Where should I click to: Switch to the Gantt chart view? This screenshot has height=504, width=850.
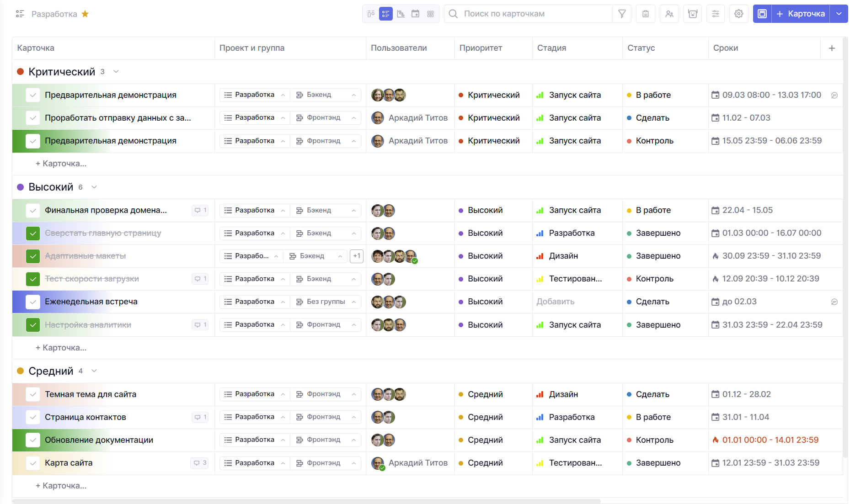pyautogui.click(x=401, y=14)
